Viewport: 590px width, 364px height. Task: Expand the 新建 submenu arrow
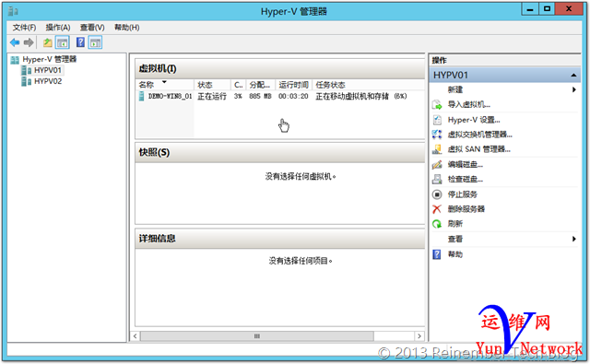click(574, 89)
